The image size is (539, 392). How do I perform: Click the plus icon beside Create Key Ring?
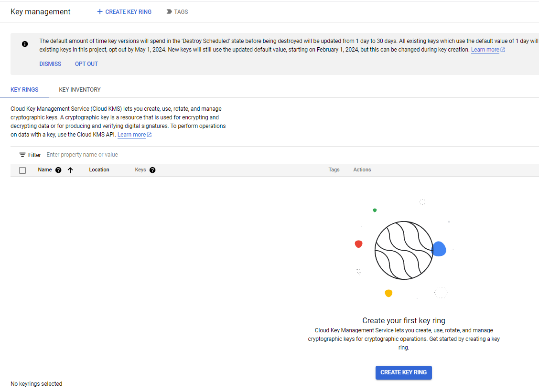coord(100,11)
